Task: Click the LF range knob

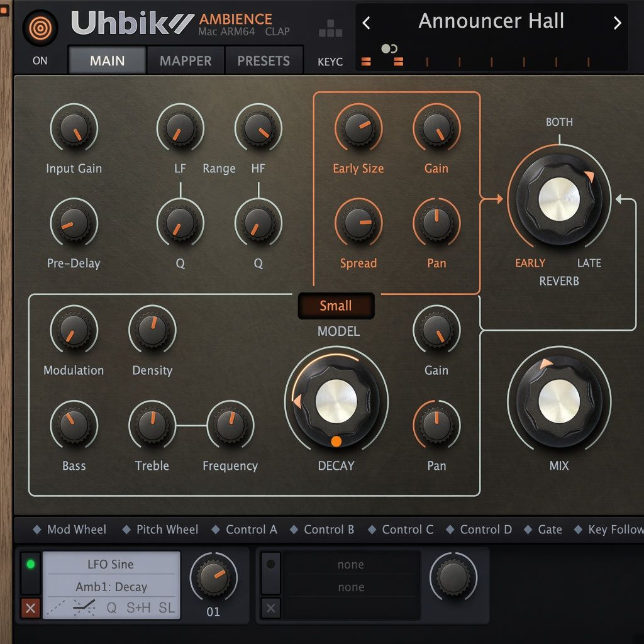Action: [x=180, y=128]
